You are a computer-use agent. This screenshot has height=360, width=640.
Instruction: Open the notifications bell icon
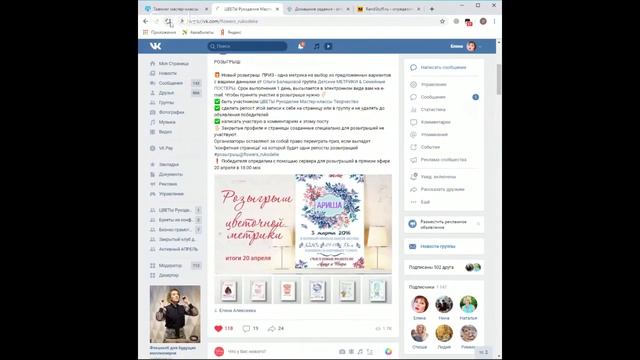301,46
